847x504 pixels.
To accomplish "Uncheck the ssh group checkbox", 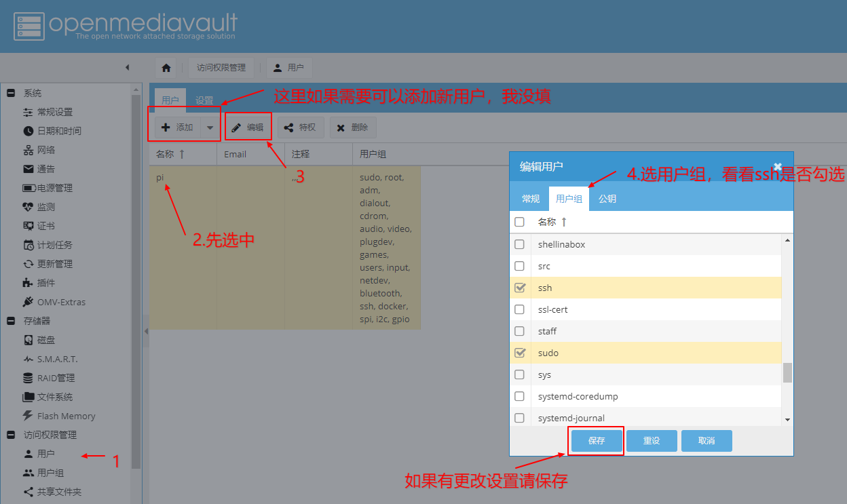I will click(520, 288).
